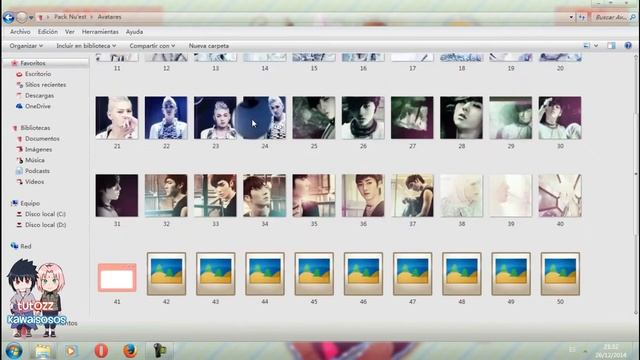Open Descargas in the sidebar
Image resolution: width=640 pixels, height=360 pixels.
39,95
